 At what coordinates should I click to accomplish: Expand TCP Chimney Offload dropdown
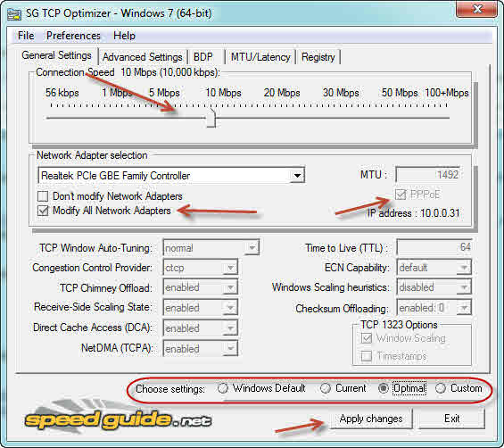point(230,287)
